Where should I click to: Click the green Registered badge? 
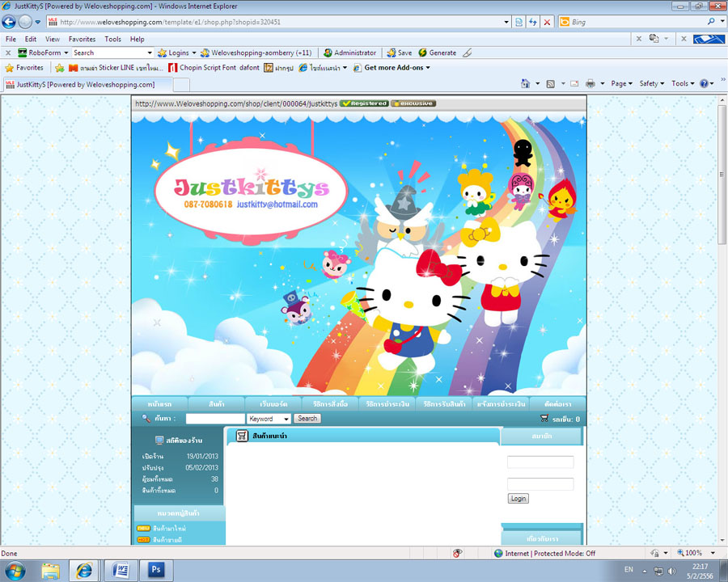coord(364,103)
